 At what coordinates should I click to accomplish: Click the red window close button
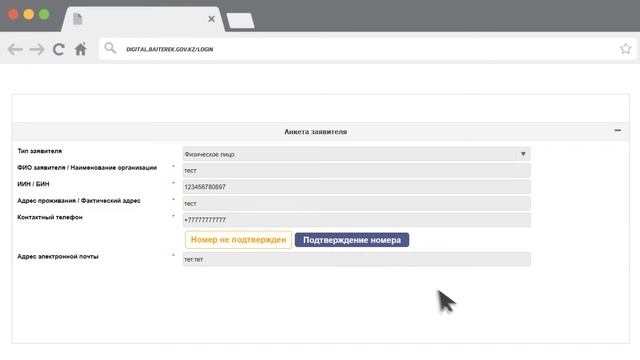(13, 15)
